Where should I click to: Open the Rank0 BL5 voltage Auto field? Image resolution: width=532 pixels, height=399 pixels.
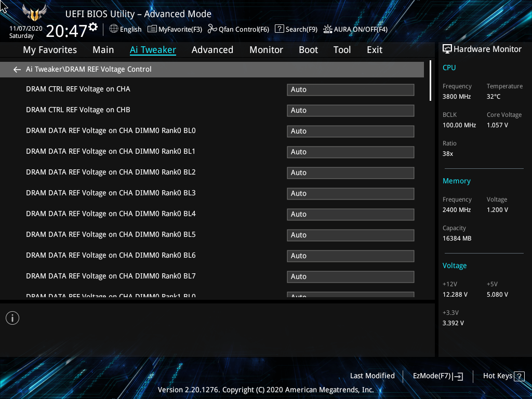pyautogui.click(x=351, y=235)
